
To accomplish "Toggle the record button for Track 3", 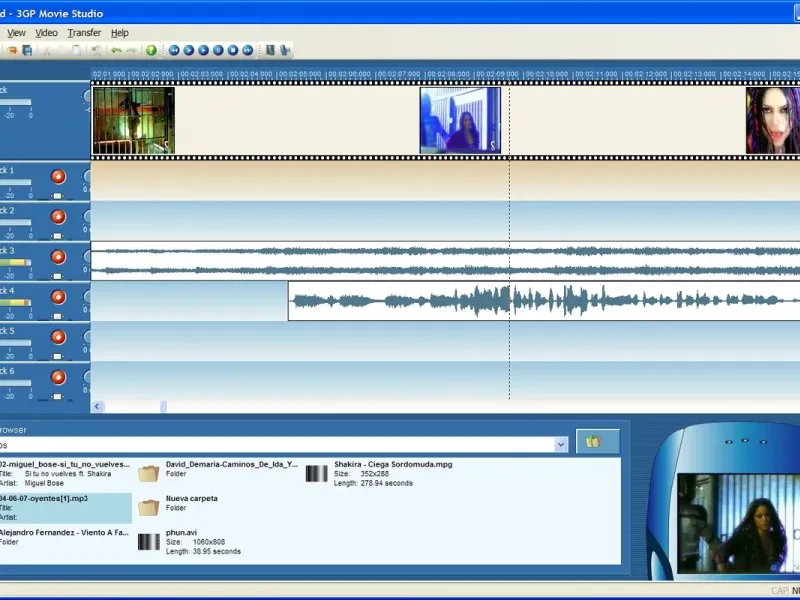I will [x=58, y=257].
